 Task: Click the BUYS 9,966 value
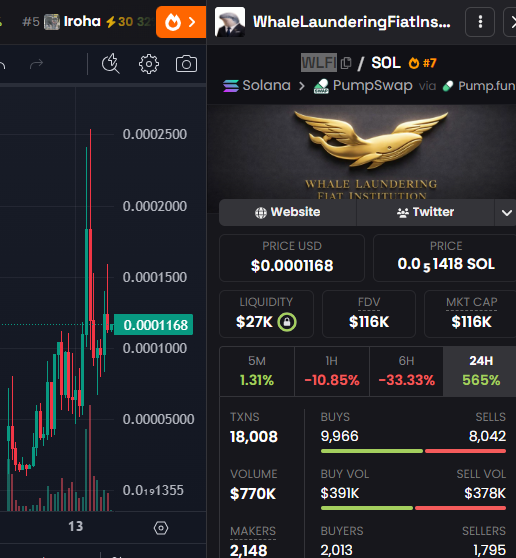[339, 436]
